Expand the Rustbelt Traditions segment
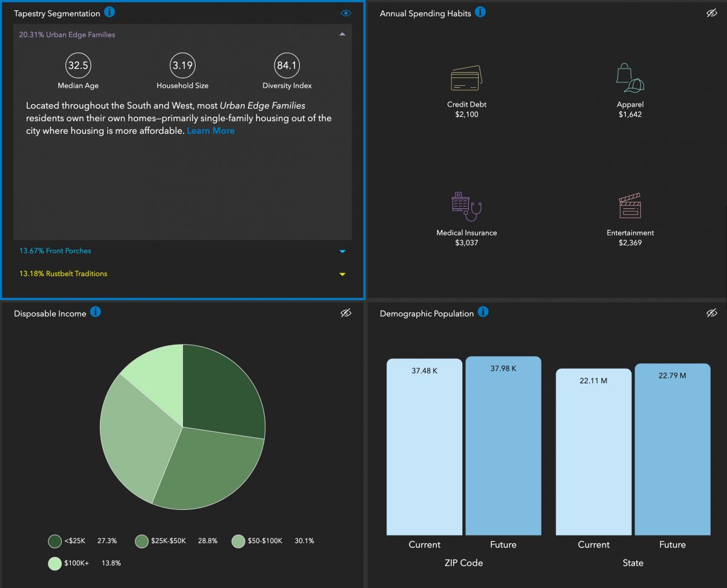The width and height of the screenshot is (727, 588). (342, 274)
